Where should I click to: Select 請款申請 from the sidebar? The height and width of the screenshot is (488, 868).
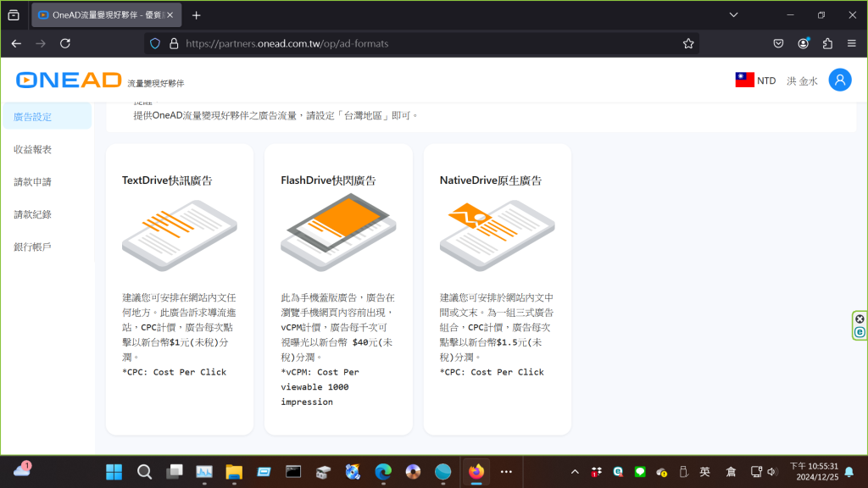[x=33, y=182]
